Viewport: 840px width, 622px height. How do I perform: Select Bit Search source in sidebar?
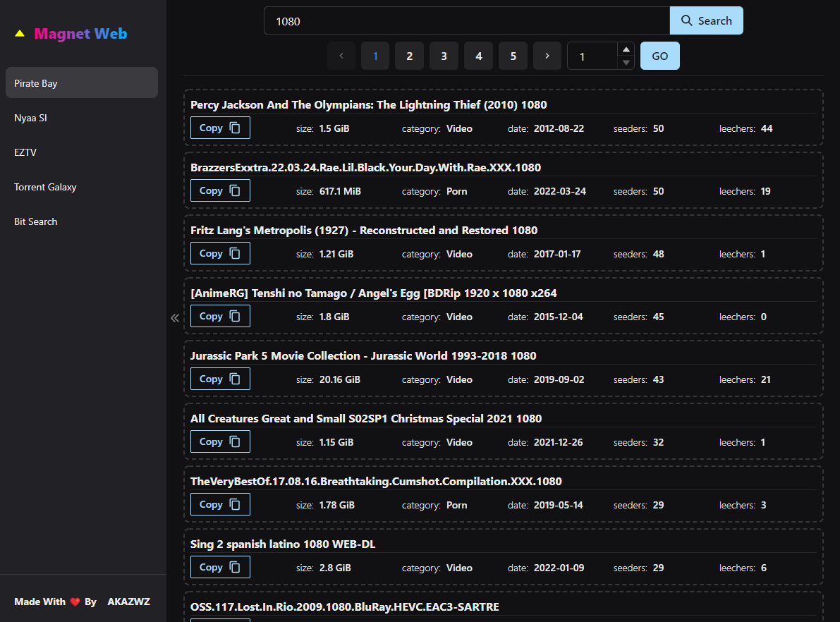point(81,221)
